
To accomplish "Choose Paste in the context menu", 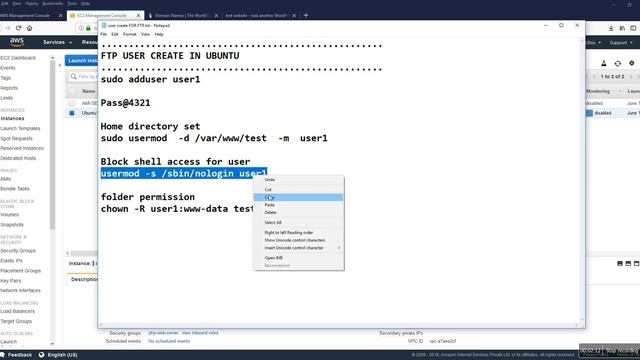I will point(298,205).
